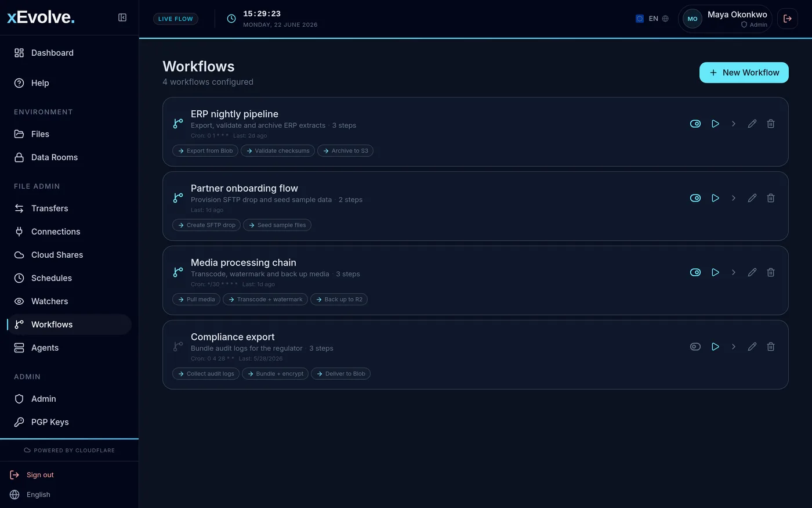Click Compliance export branch icon
The height and width of the screenshot is (508, 812).
[178, 347]
